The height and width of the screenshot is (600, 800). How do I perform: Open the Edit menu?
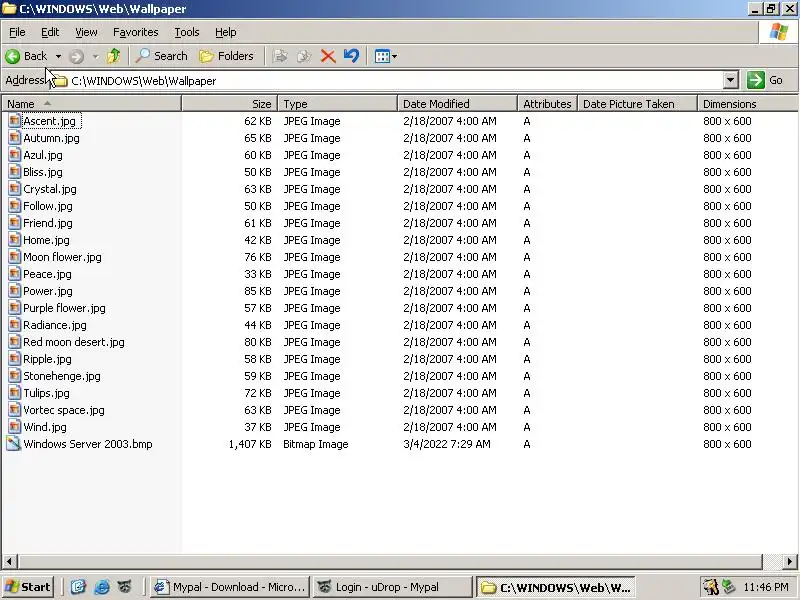[x=50, y=32]
